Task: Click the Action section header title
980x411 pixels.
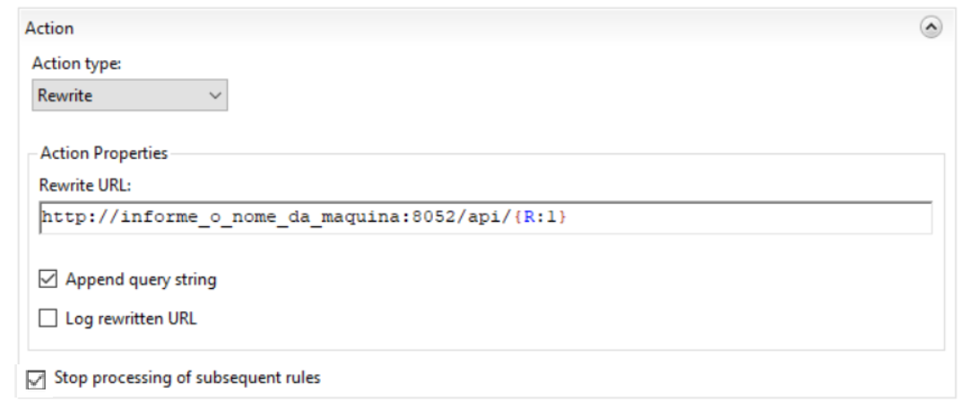Action: click(49, 29)
